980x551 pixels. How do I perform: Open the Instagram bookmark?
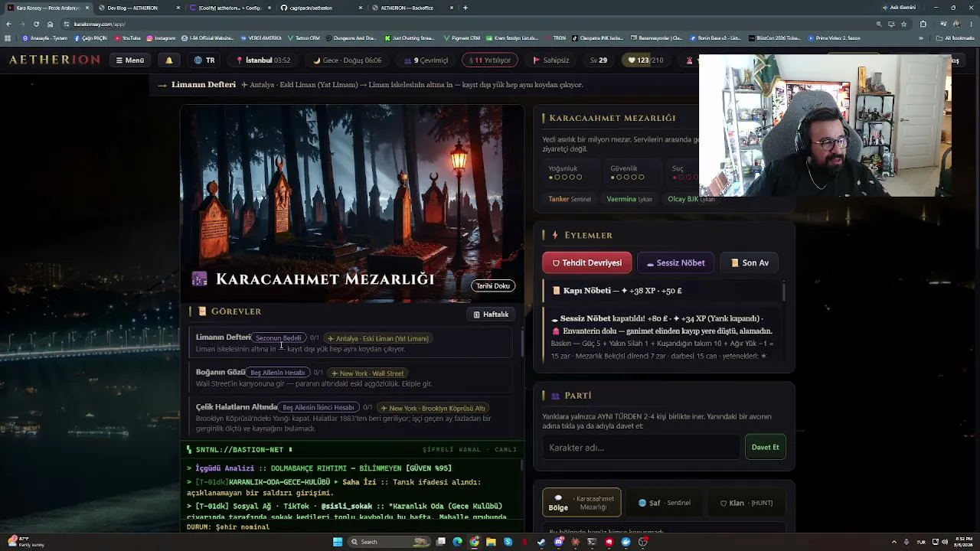pos(162,38)
